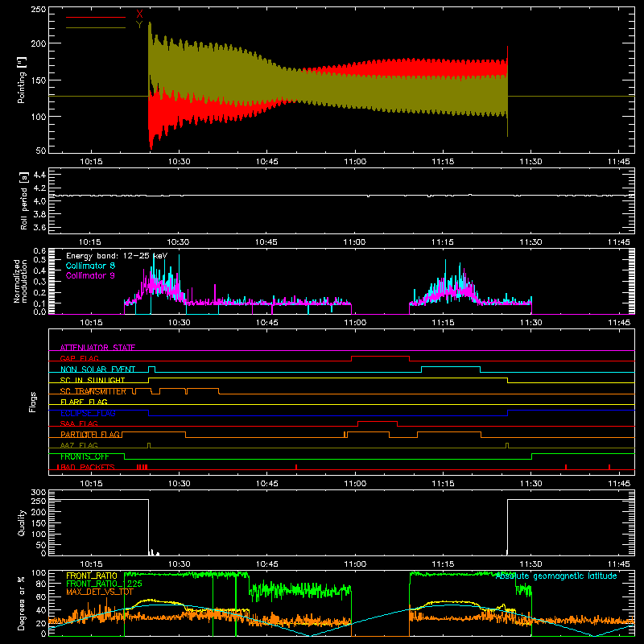
Task: Click the GAP_FLAG label
Action: (x=79, y=358)
